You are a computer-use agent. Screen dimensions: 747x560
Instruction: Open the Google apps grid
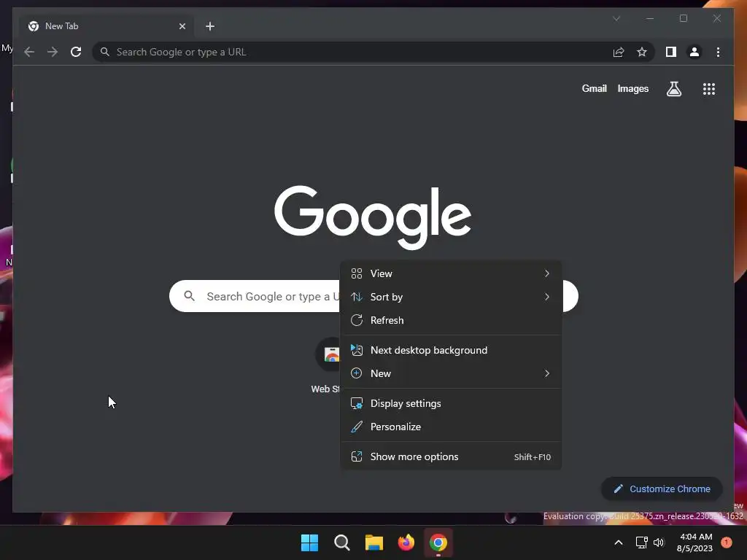709,88
